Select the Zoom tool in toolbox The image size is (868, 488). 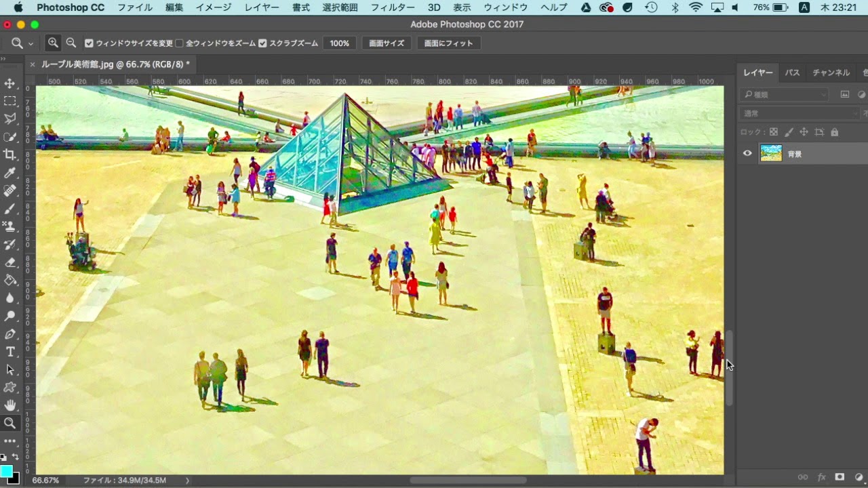pos(10,424)
